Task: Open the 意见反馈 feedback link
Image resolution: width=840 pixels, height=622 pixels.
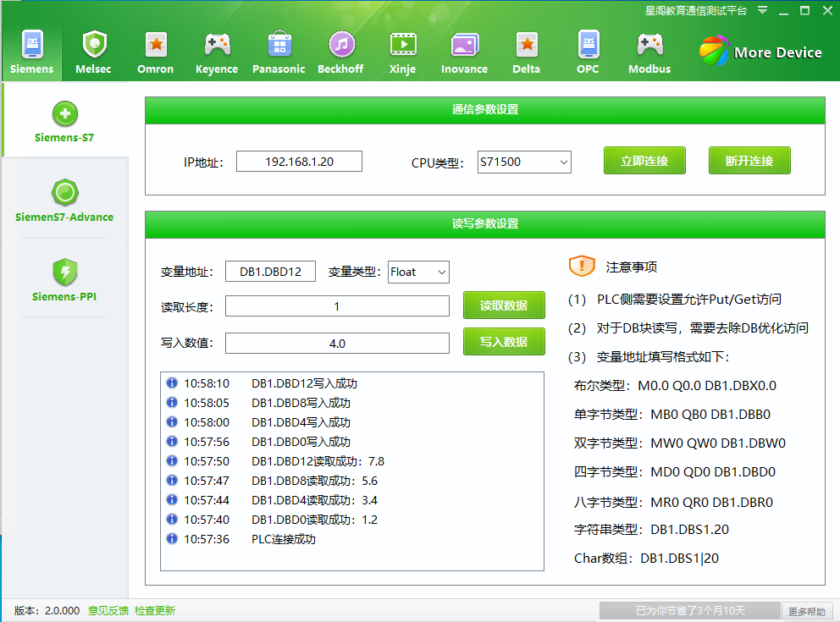Action: click(x=108, y=611)
